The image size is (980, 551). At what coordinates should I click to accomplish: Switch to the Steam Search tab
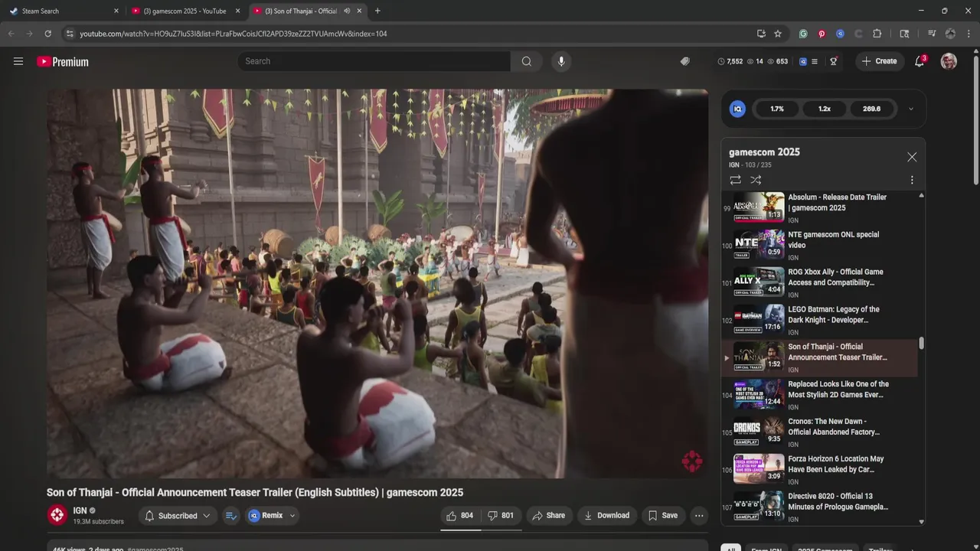pos(64,11)
